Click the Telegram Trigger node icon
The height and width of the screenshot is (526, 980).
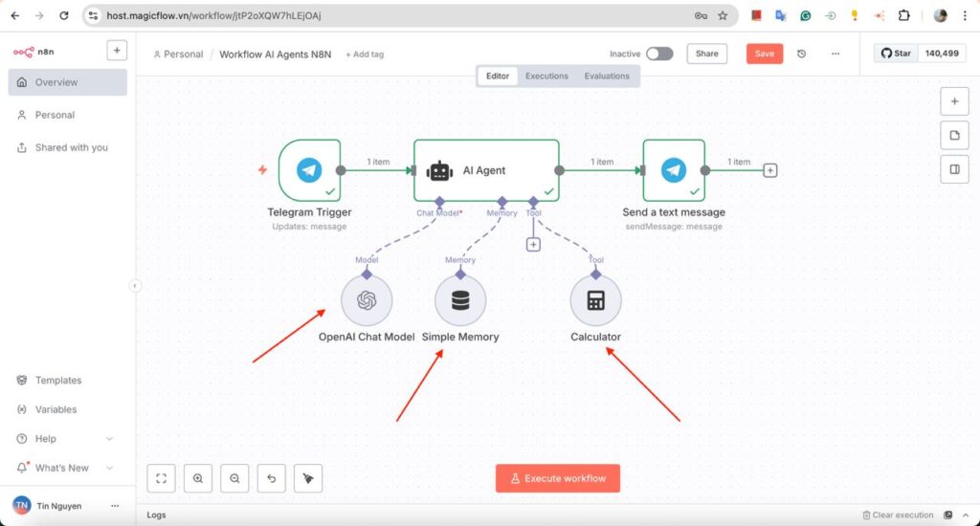pyautogui.click(x=309, y=170)
